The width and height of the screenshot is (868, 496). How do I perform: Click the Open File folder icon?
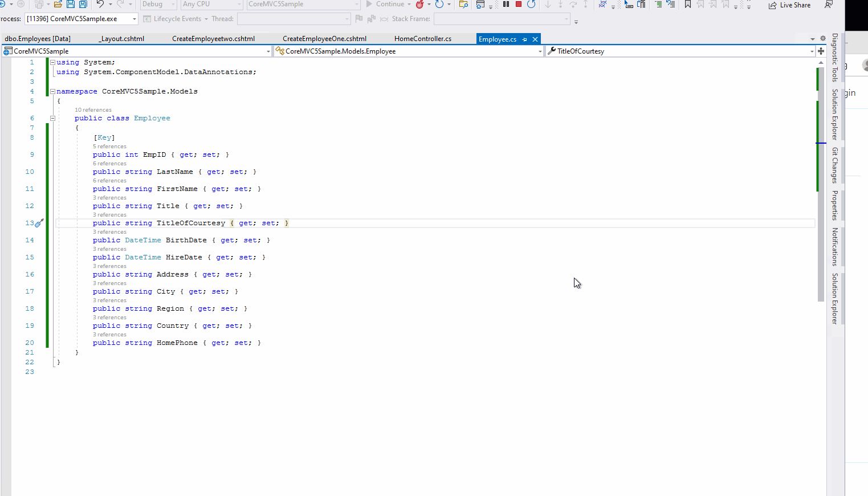click(x=58, y=4)
